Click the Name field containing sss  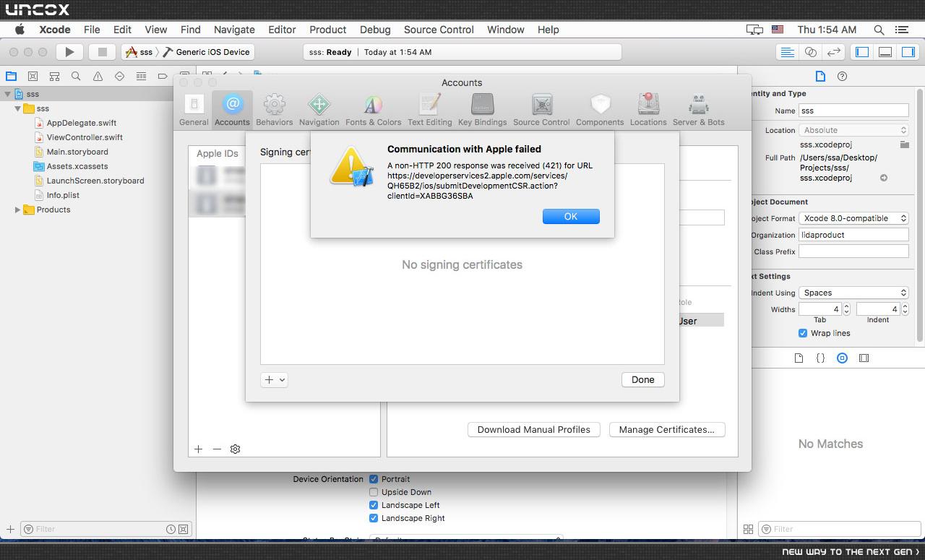pyautogui.click(x=853, y=111)
